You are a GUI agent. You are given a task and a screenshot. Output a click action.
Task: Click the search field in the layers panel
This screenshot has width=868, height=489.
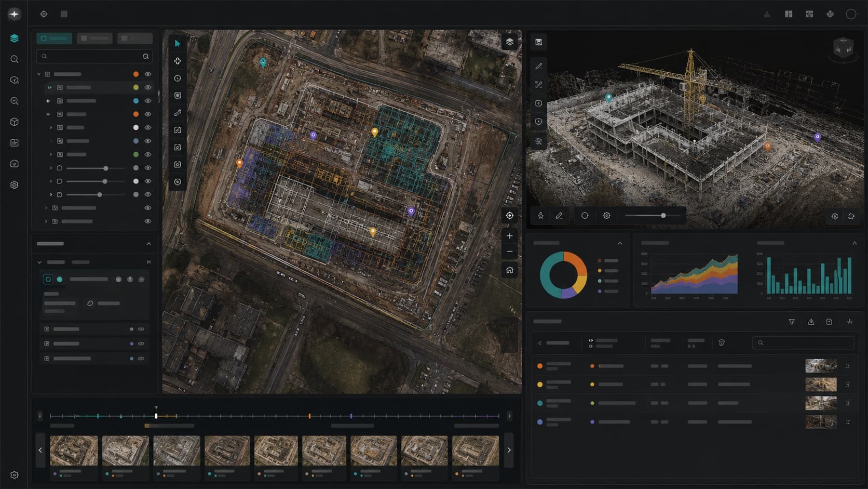pos(94,56)
